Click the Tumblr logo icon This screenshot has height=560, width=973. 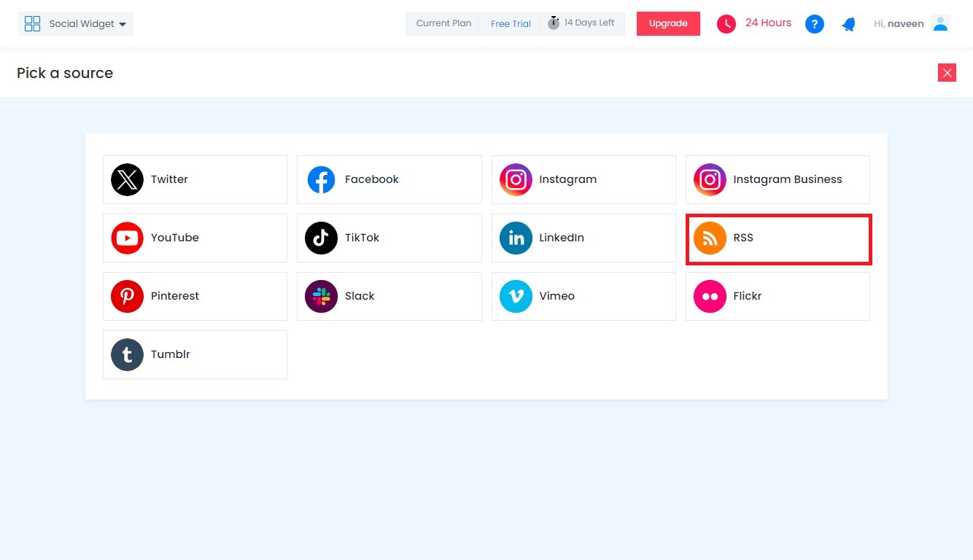[127, 354]
